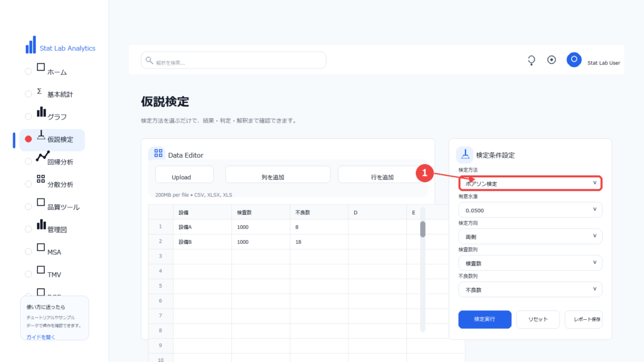Image resolution: width=644 pixels, height=362 pixels.
Task: Click the Data Editor grid icon
Action: pyautogui.click(x=158, y=153)
